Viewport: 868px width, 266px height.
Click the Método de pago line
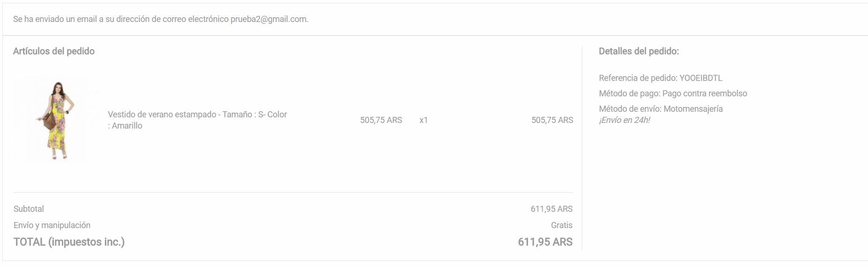[x=673, y=93]
